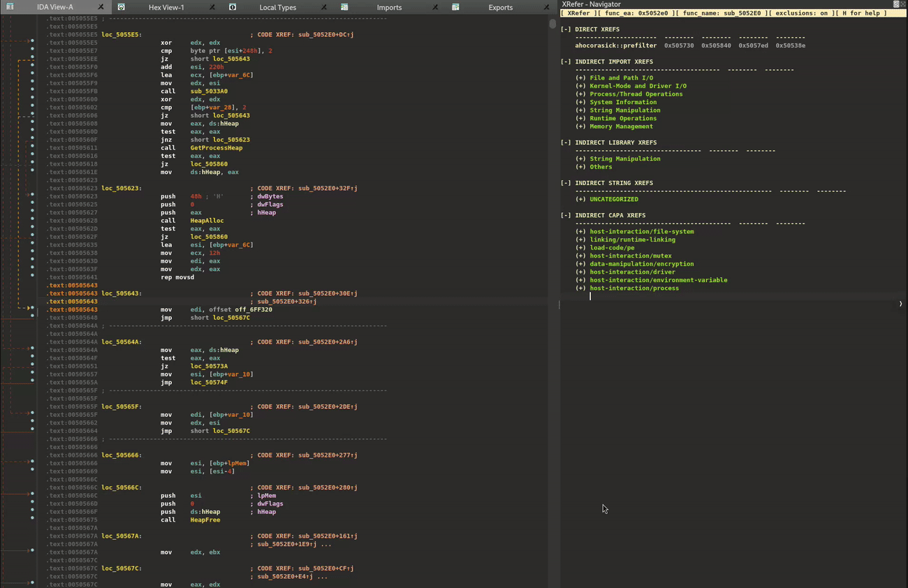Expand Kernel-Mode and Driver I/O imports
Screen dimensions: 908x588
point(580,86)
